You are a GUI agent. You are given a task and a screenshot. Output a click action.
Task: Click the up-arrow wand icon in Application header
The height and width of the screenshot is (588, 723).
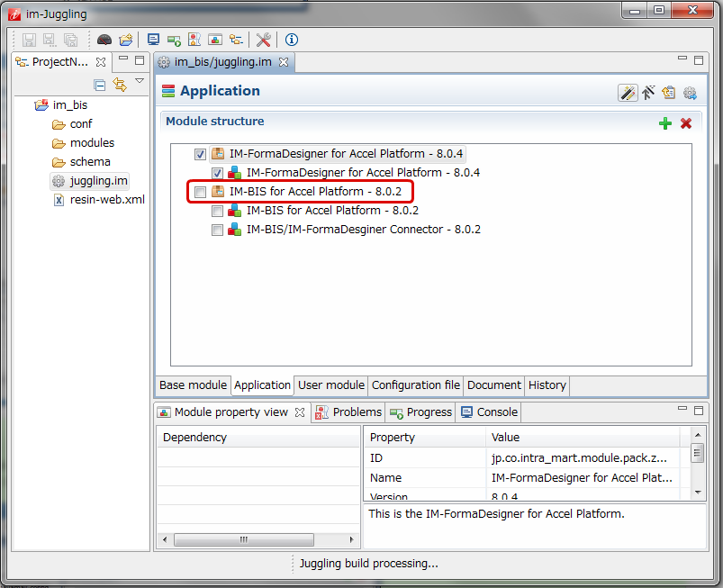click(648, 93)
